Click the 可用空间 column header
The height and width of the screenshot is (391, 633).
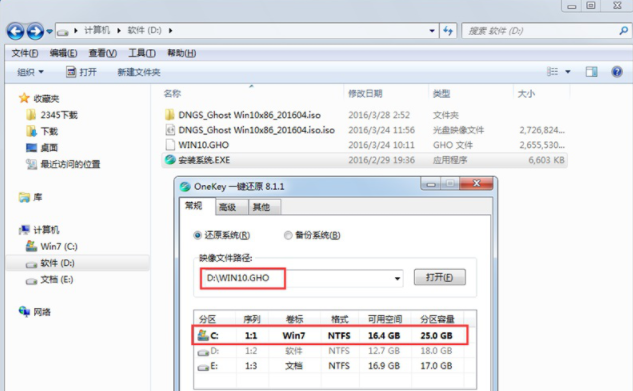[x=385, y=319]
